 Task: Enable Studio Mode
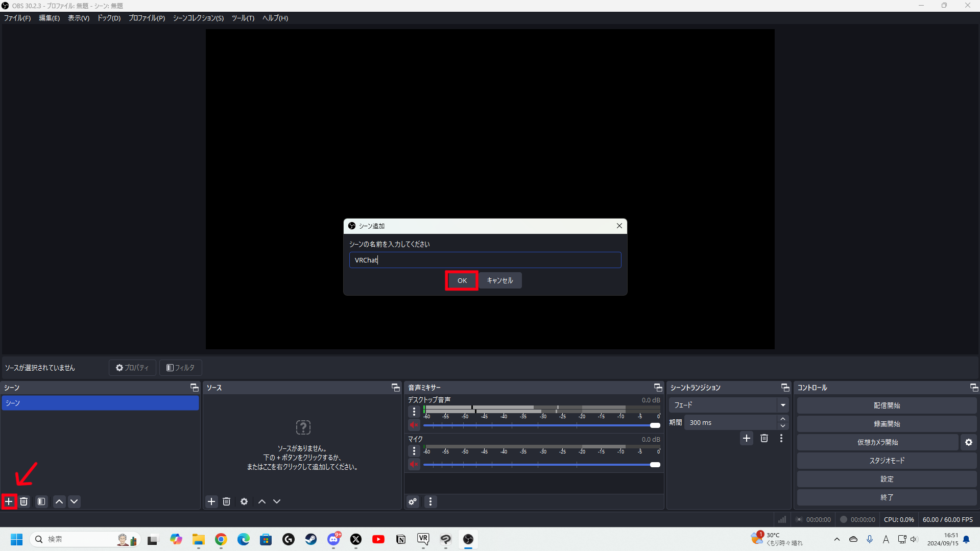tap(887, 460)
